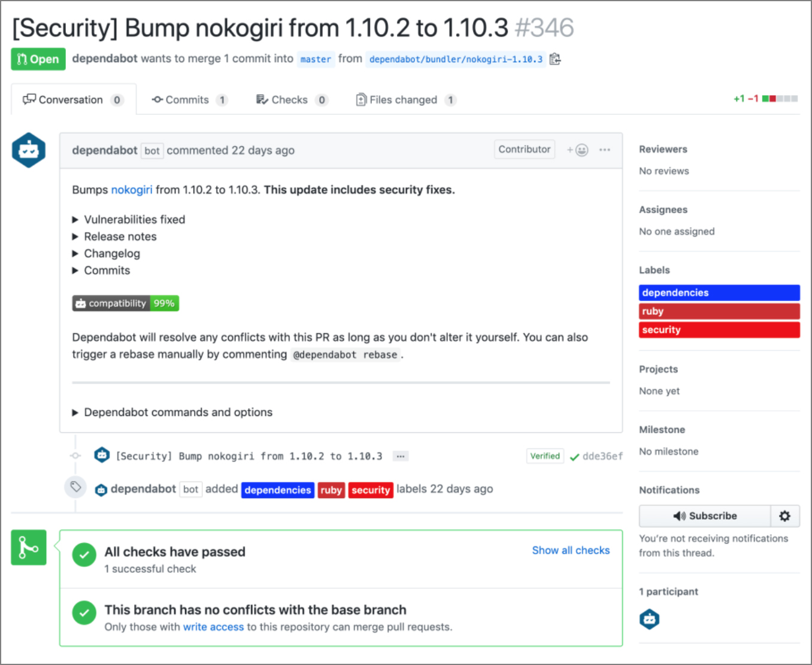812x665 pixels.
Task: Click the diff stats colored bar
Action: 780,98
